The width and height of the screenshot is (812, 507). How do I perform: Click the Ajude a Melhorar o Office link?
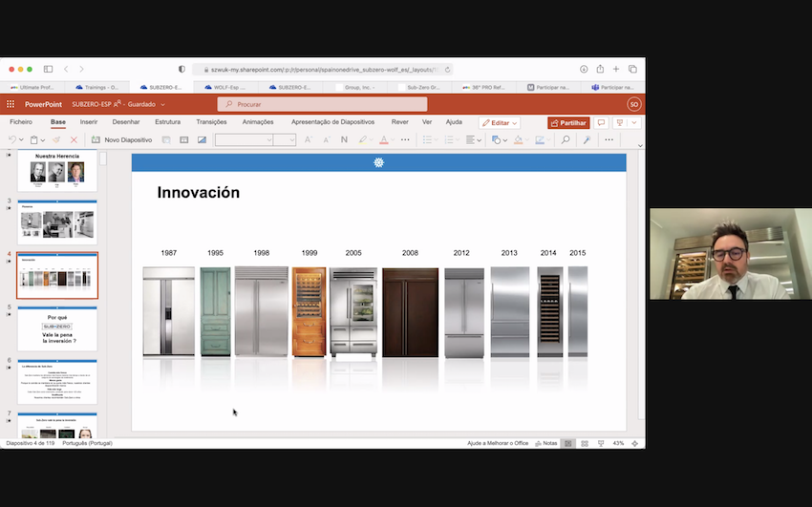(498, 443)
